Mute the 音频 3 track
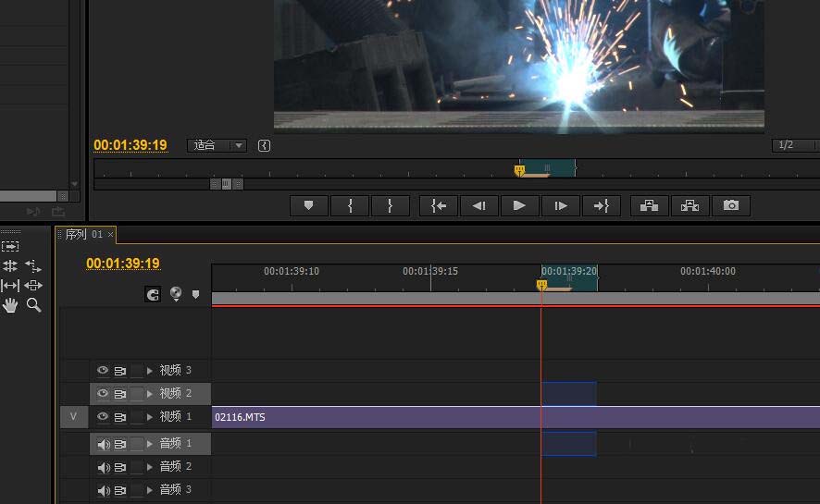Screen dimensions: 820x504 click(x=104, y=490)
